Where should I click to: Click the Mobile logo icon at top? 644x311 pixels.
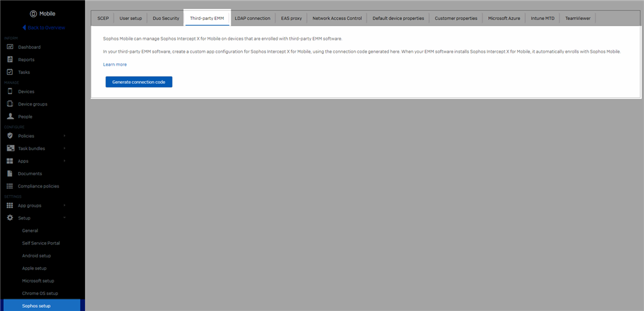click(x=33, y=14)
